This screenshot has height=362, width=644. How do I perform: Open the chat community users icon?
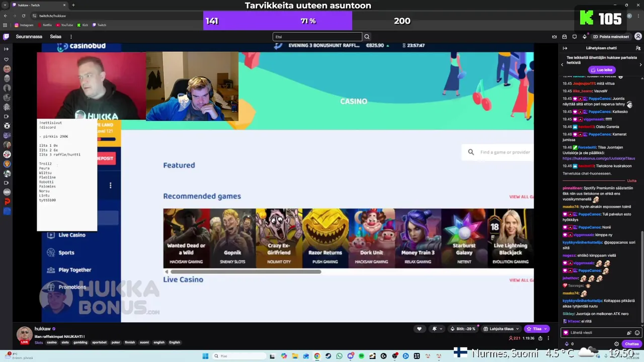(639, 48)
